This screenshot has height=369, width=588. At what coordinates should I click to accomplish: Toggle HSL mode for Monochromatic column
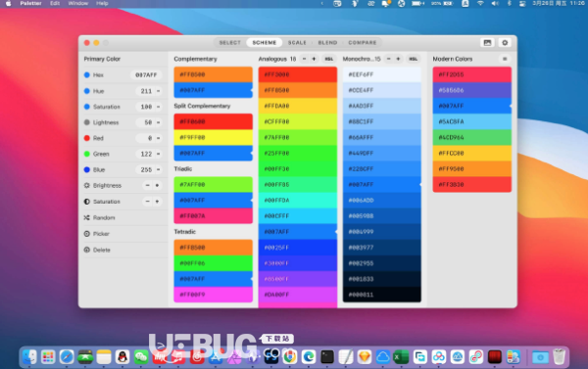click(414, 59)
